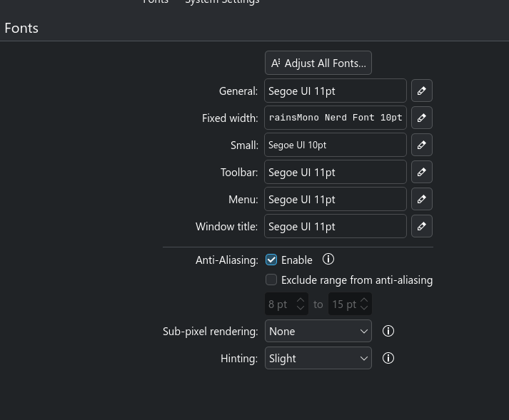The image size is (509, 420).
Task: Click the Menu font field
Action: click(336, 199)
